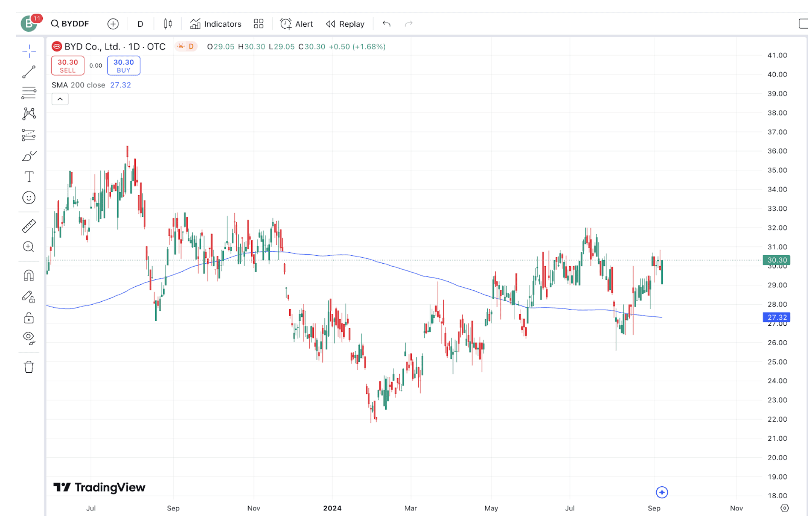Toggle magnet mode on

pyautogui.click(x=29, y=275)
